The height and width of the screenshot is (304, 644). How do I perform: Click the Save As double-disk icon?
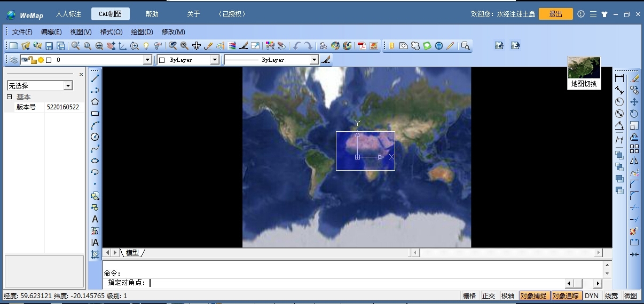coord(61,46)
